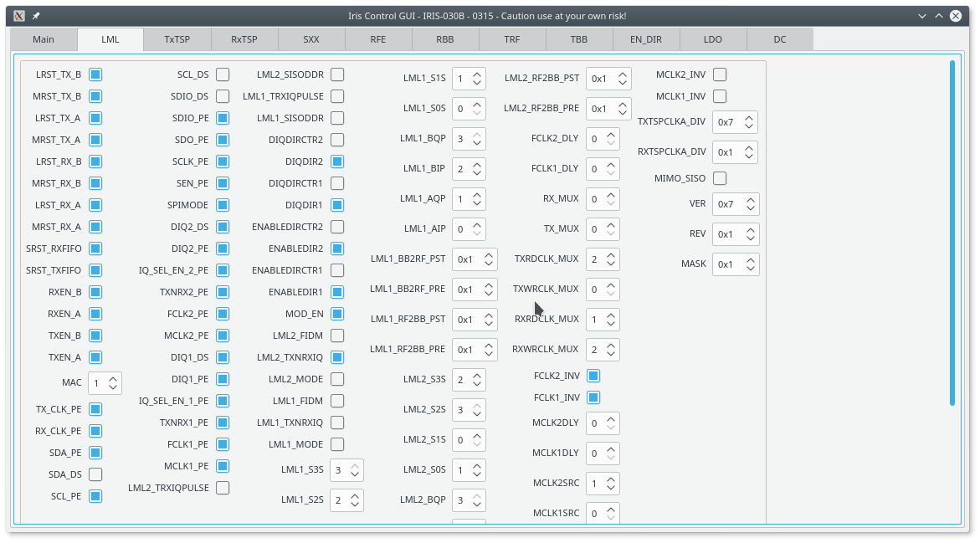Check the MIMO_SISO checkbox
This screenshot has height=543, width=980.
tap(720, 178)
